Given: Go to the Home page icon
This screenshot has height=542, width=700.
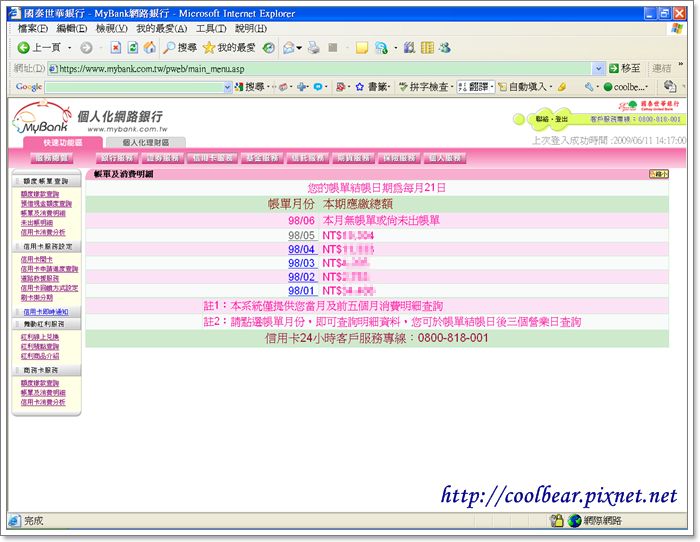Looking at the screenshot, I should 150,47.
